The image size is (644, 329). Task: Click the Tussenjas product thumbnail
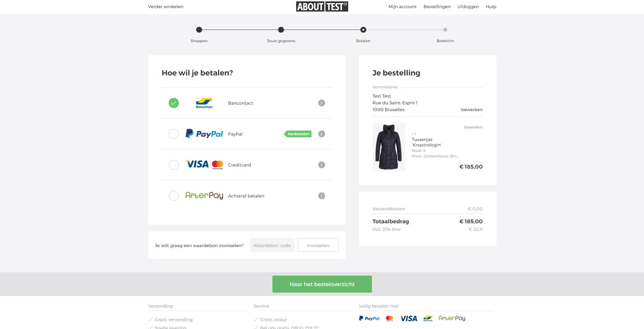click(389, 147)
